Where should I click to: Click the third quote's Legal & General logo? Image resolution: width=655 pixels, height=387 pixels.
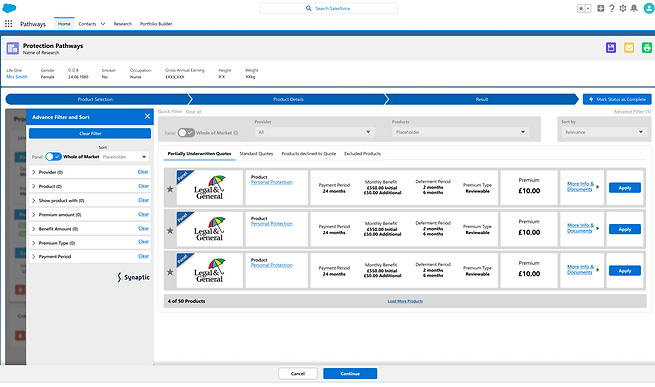point(210,270)
